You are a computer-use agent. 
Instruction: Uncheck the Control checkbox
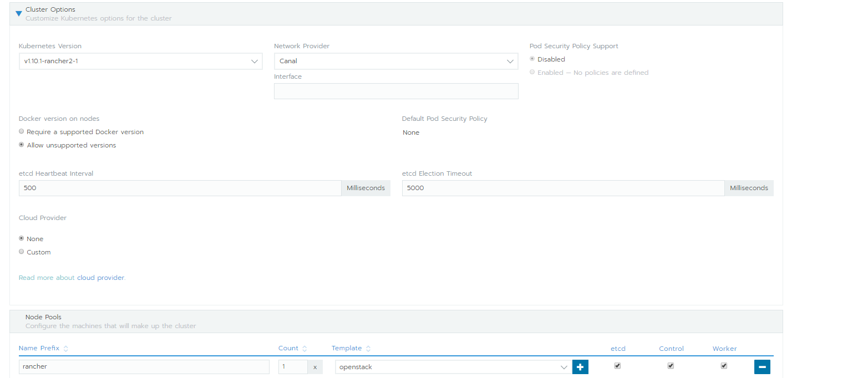tap(671, 365)
